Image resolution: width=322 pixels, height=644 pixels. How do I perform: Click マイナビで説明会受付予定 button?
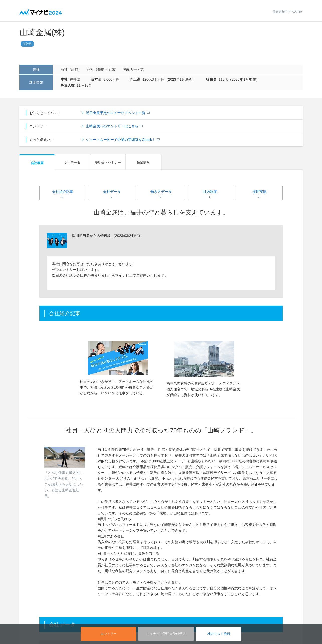pyautogui.click(x=166, y=634)
